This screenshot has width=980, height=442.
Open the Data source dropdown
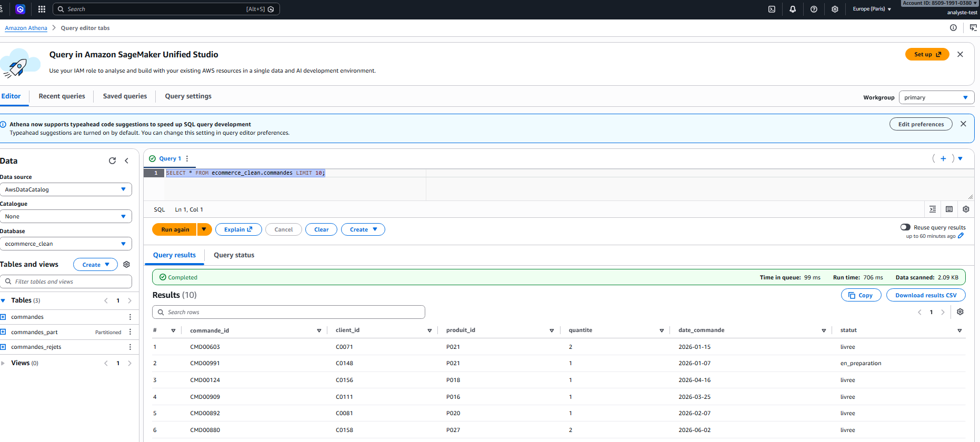(66, 189)
